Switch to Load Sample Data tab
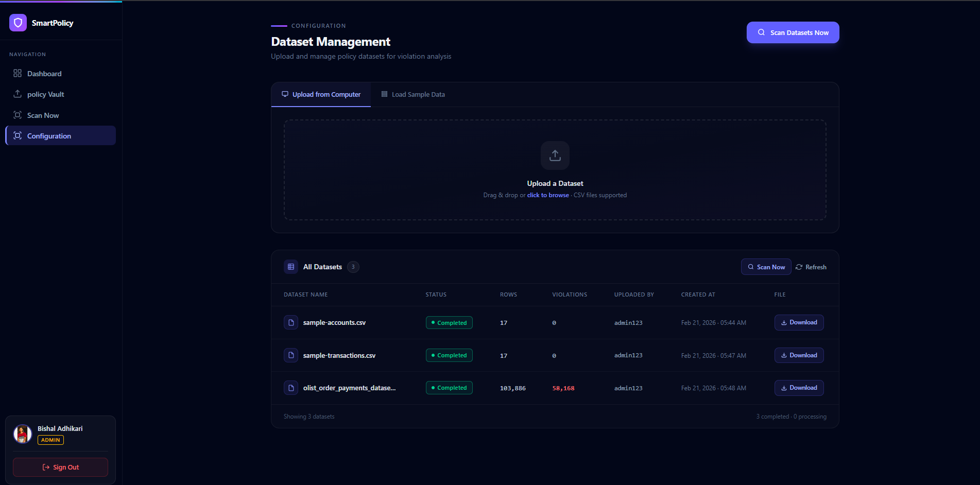The height and width of the screenshot is (485, 980). [x=413, y=95]
